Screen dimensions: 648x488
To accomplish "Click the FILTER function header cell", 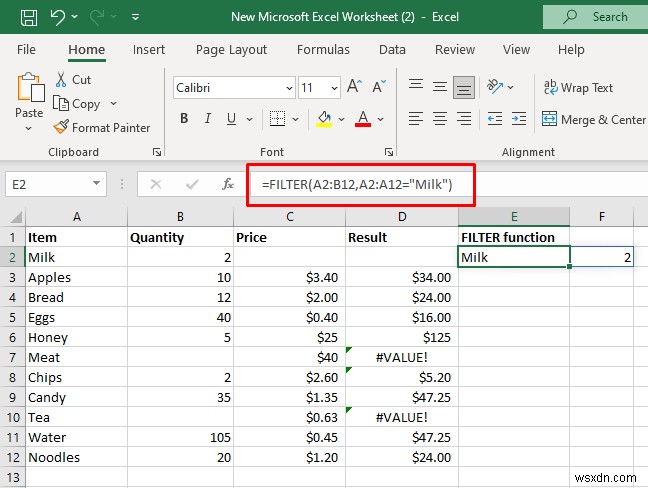I will 514,238.
